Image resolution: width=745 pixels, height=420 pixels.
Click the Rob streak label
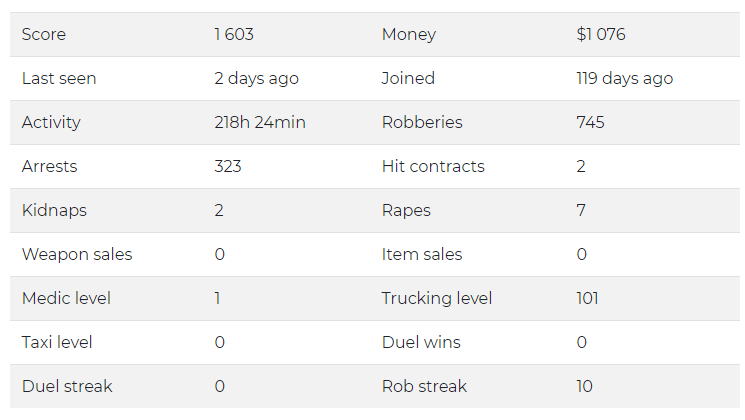point(424,386)
